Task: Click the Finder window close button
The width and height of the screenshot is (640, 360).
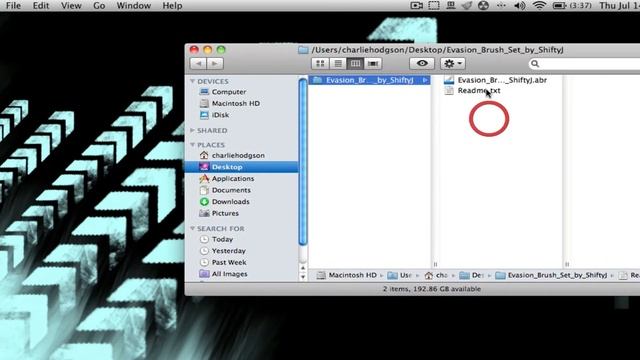Action: click(194, 50)
